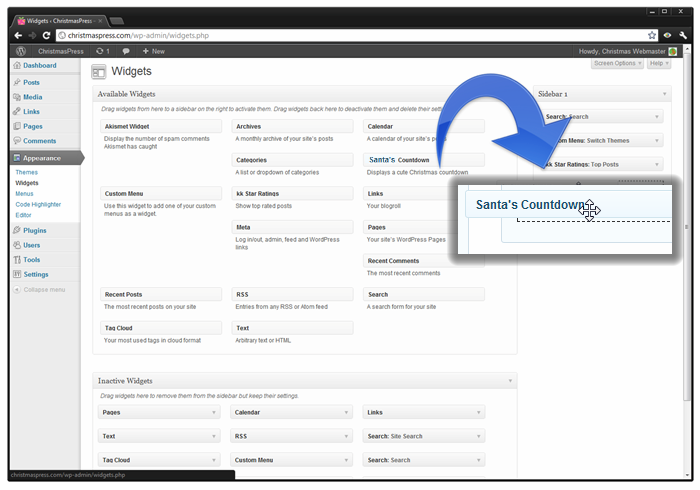700x490 pixels.
Task: Click the Dashboard home icon in sidebar
Action: coord(17,65)
